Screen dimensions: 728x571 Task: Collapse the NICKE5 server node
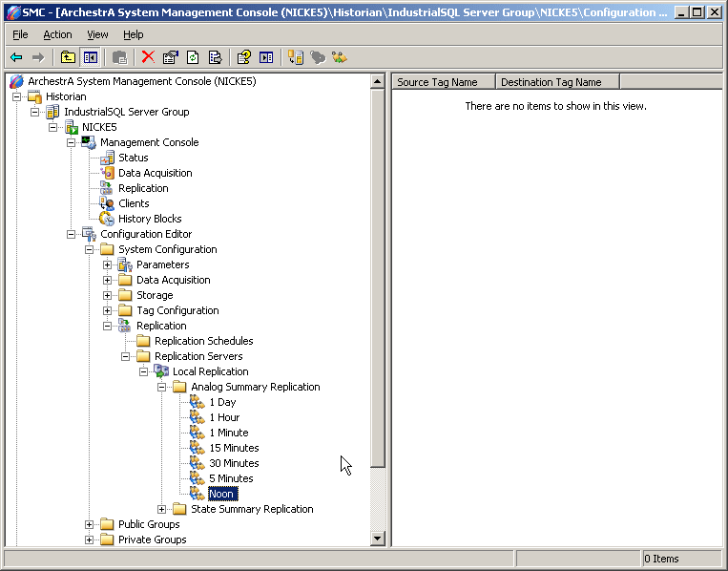[x=52, y=127]
